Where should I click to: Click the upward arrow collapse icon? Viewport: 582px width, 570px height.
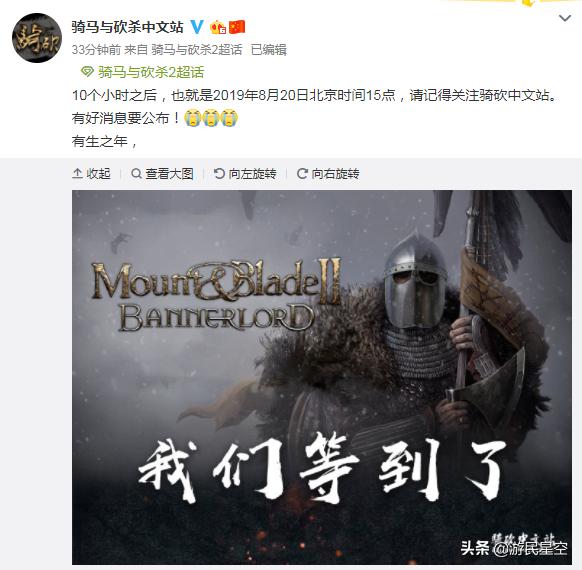[77, 173]
